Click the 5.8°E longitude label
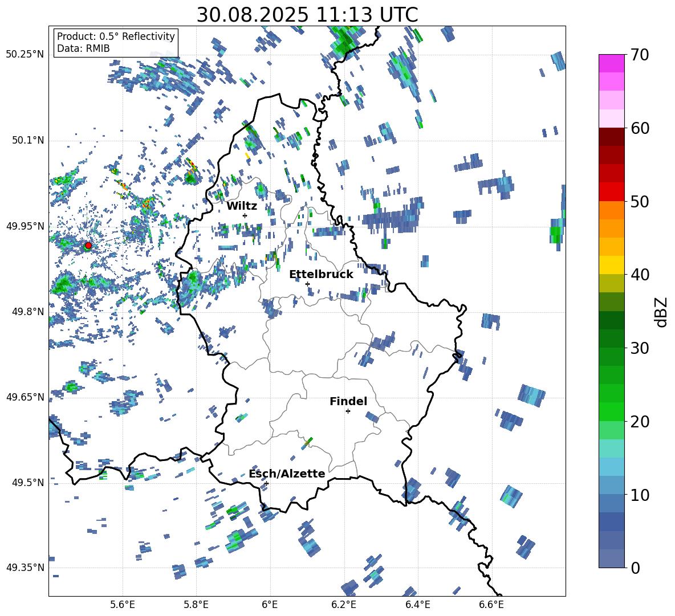The width and height of the screenshot is (675, 616). [196, 605]
